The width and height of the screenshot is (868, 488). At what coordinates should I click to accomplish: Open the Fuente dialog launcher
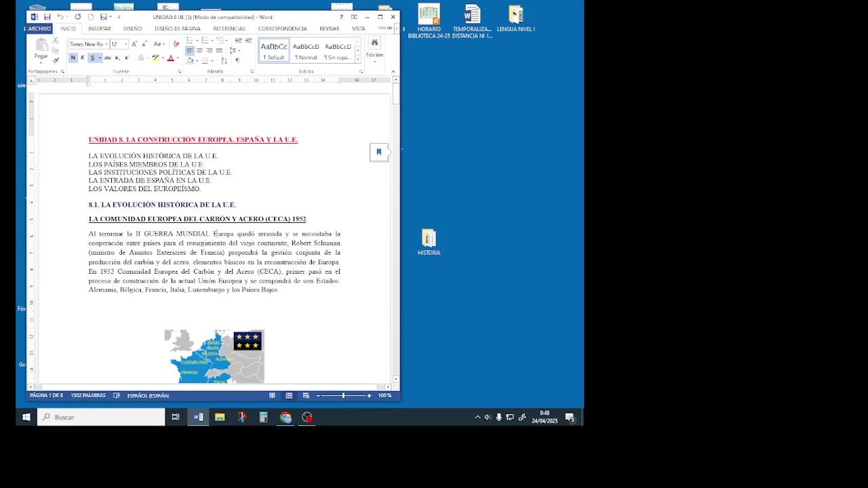click(x=180, y=71)
